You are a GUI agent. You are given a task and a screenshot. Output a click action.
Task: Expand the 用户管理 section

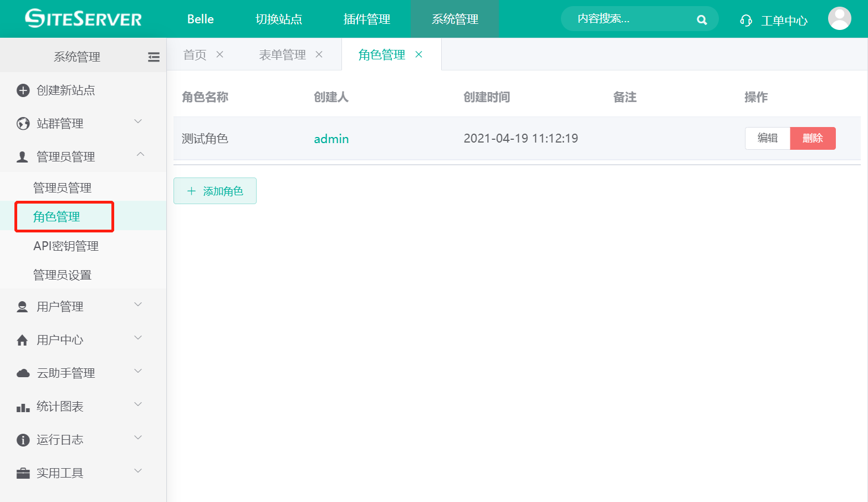pos(138,305)
